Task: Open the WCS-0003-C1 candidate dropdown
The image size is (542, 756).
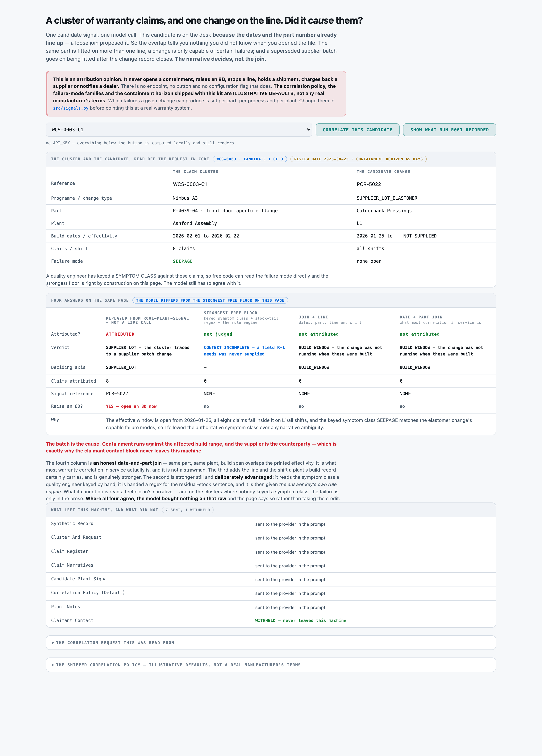Action: [x=179, y=130]
